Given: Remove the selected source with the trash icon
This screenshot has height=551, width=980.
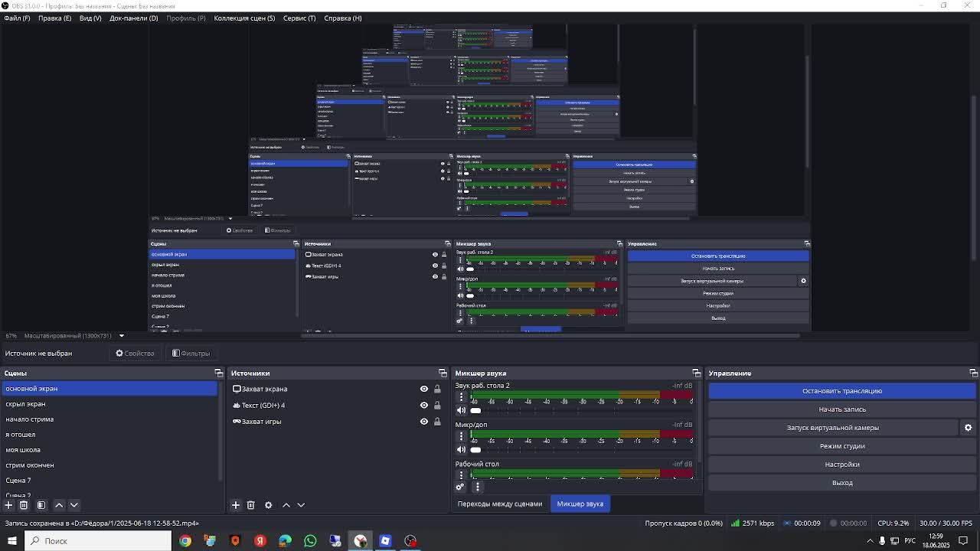Looking at the screenshot, I should 250,505.
